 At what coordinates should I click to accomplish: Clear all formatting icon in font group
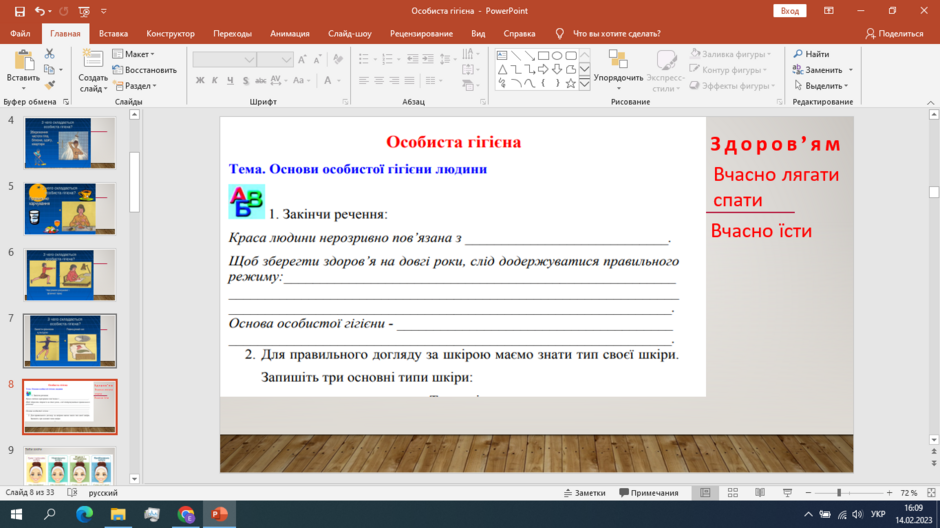coord(338,59)
